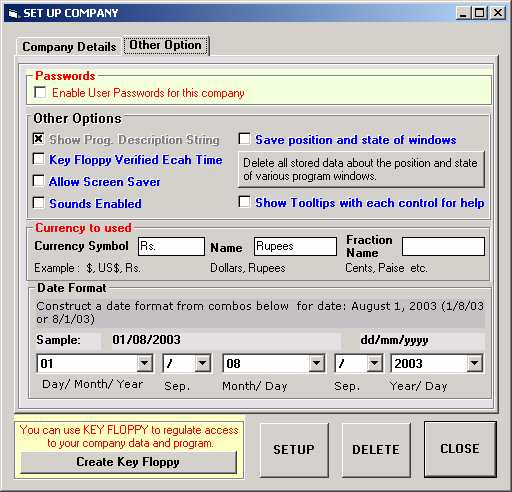Click the SETUP button
Viewport: 512px width, 492px height.
click(x=294, y=450)
